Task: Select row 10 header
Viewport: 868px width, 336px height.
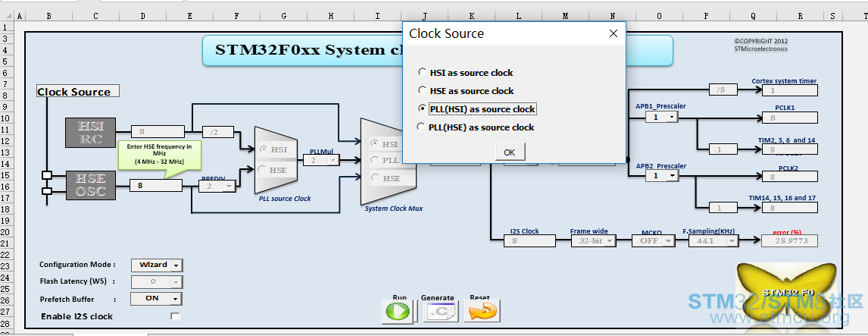Action: [x=5, y=118]
